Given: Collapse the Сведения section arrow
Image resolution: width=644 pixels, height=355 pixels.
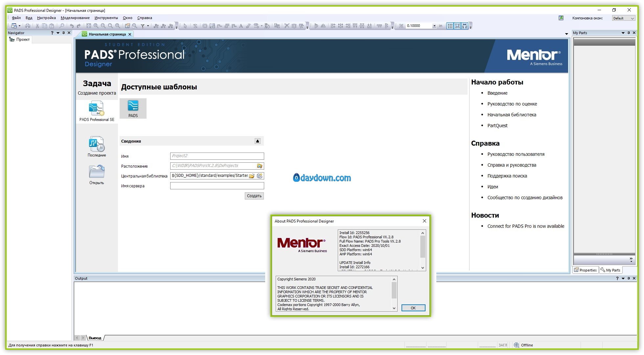Looking at the screenshot, I should tap(258, 141).
